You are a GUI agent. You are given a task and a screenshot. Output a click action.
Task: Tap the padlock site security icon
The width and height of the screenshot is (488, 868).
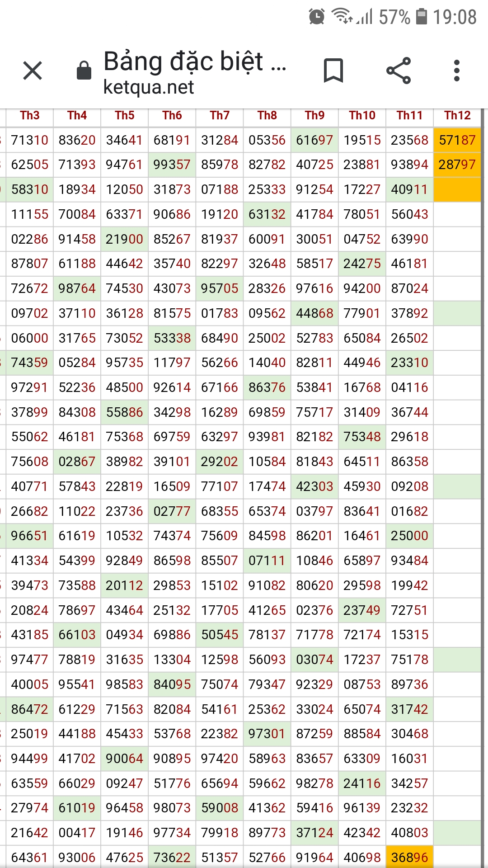coord(84,70)
